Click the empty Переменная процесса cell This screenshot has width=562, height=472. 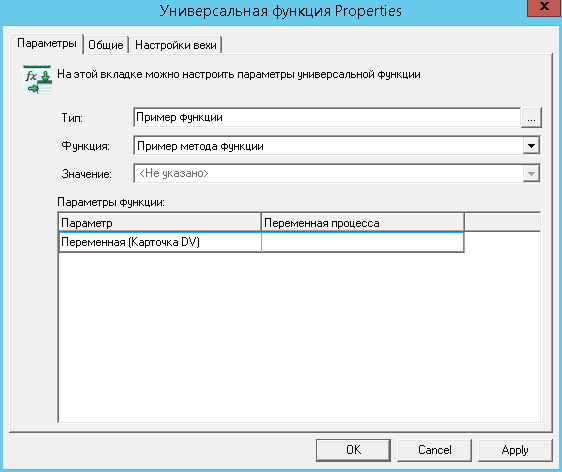coord(363,242)
